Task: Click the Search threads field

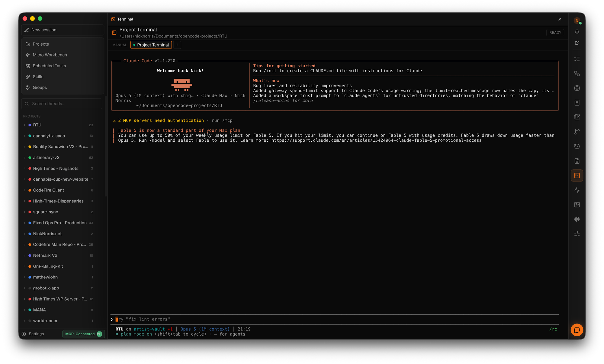Action: click(62, 104)
